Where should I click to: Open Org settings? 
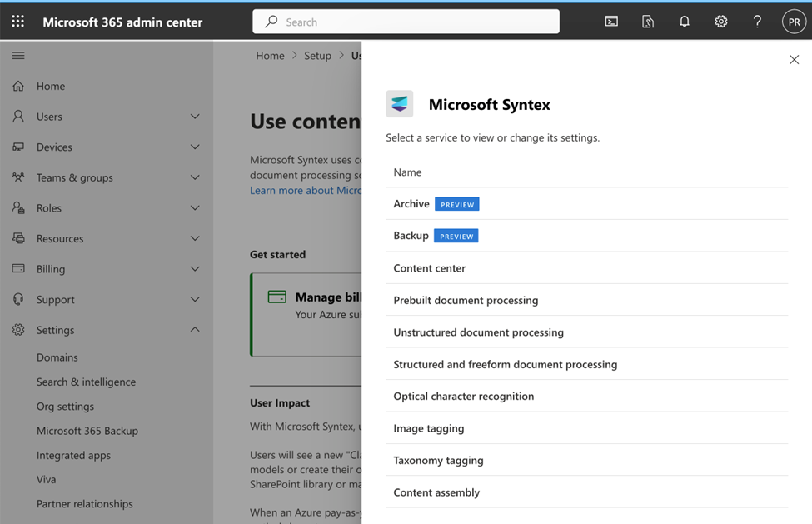(x=65, y=407)
